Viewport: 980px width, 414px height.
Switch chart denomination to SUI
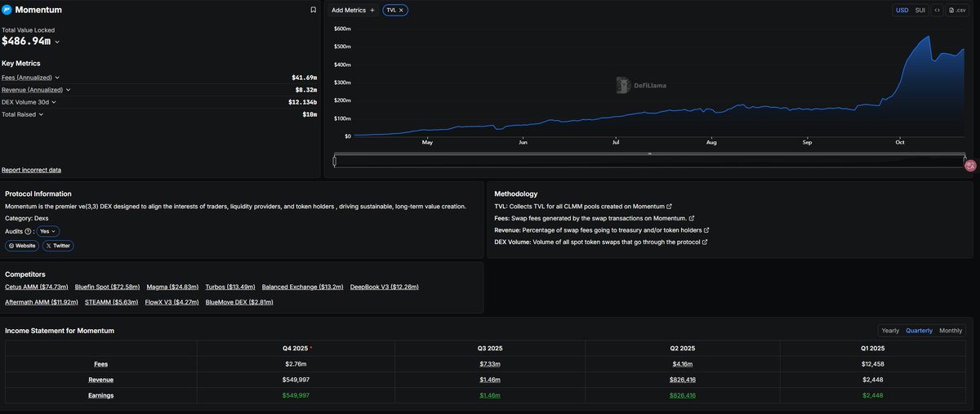click(x=920, y=10)
